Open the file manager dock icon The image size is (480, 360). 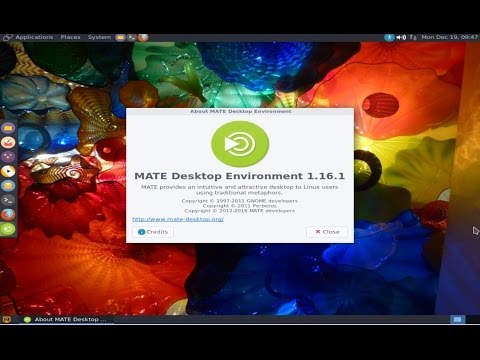8,128
